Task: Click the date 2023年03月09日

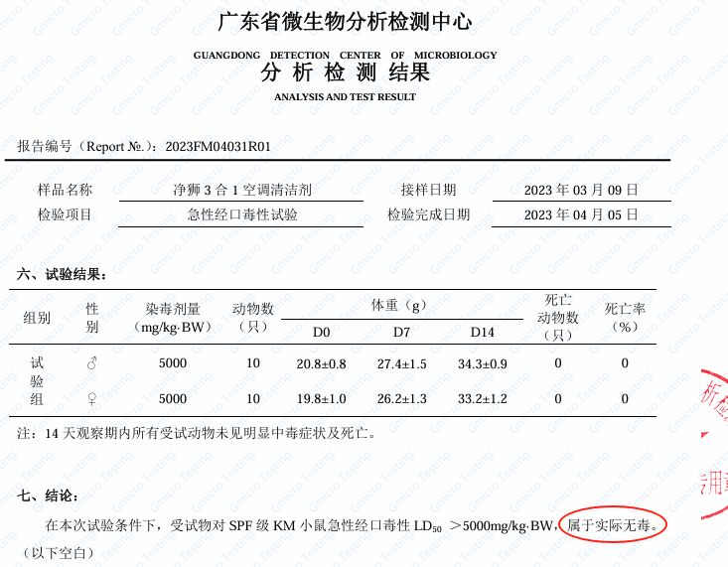Action: pyautogui.click(x=581, y=190)
